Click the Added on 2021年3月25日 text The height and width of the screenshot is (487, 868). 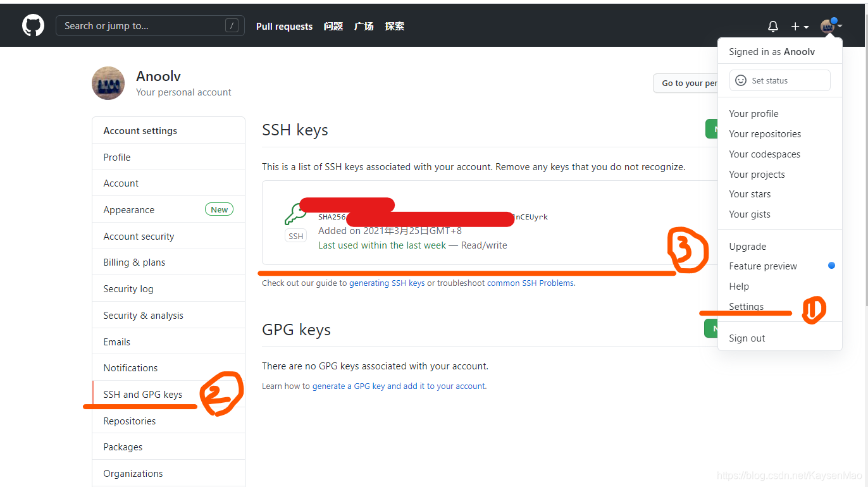click(x=390, y=231)
